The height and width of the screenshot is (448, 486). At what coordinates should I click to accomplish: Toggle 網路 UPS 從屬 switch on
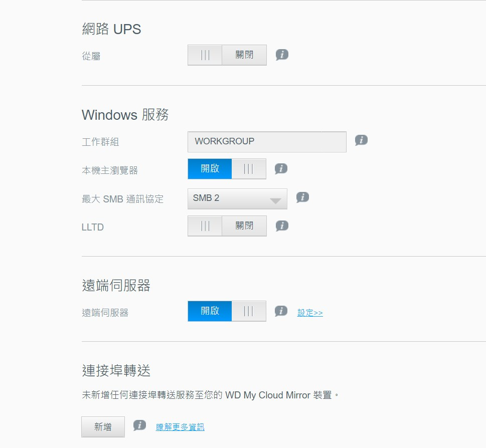point(227,55)
